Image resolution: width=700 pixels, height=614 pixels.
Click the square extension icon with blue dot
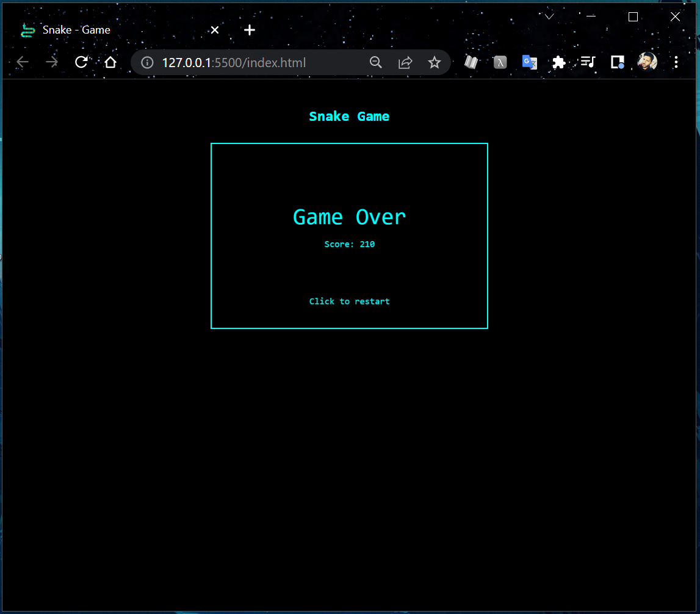617,62
